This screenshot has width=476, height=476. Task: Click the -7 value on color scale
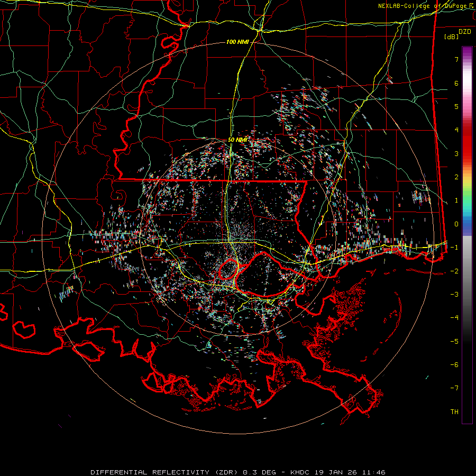[454, 388]
